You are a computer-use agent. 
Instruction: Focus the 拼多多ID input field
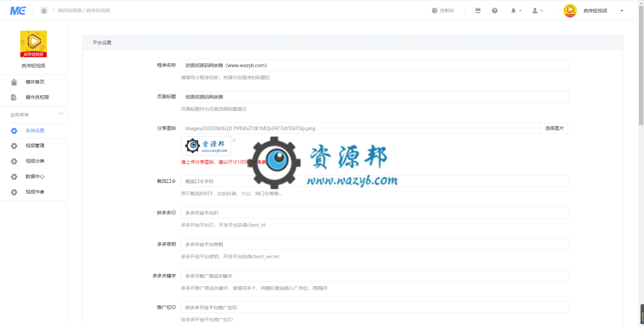click(x=374, y=213)
